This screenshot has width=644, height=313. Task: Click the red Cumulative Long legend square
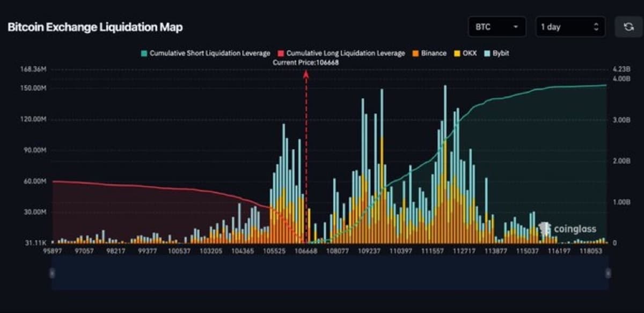281,53
